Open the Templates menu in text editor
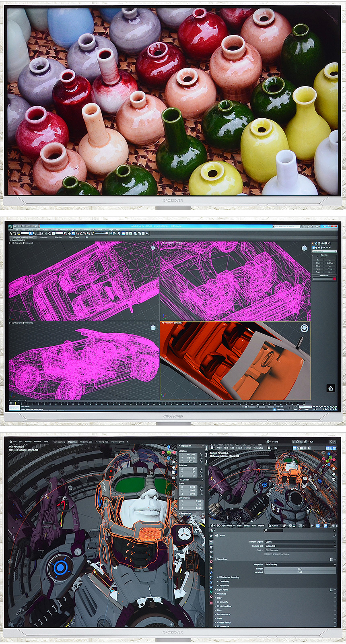Screen dimensions: 346x644 [x=258, y=448]
